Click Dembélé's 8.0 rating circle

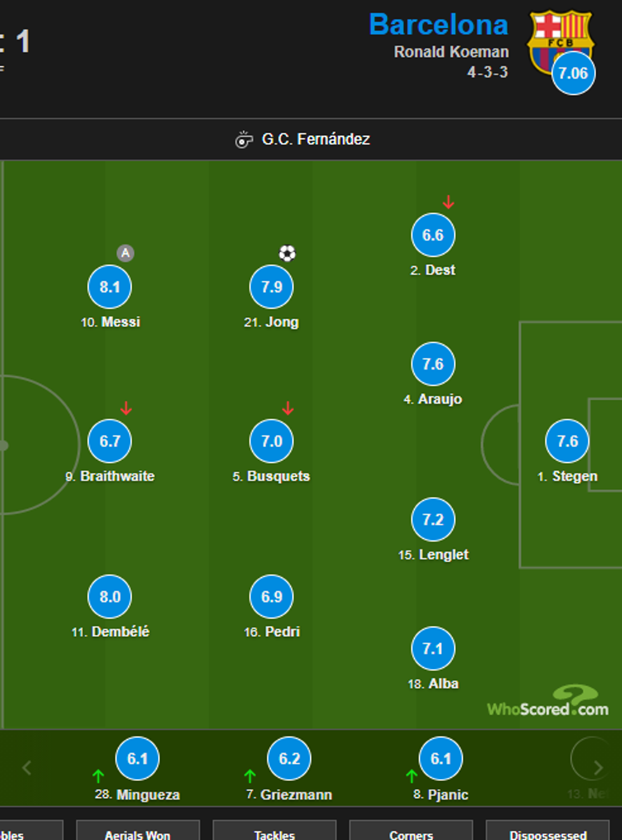pyautogui.click(x=110, y=597)
